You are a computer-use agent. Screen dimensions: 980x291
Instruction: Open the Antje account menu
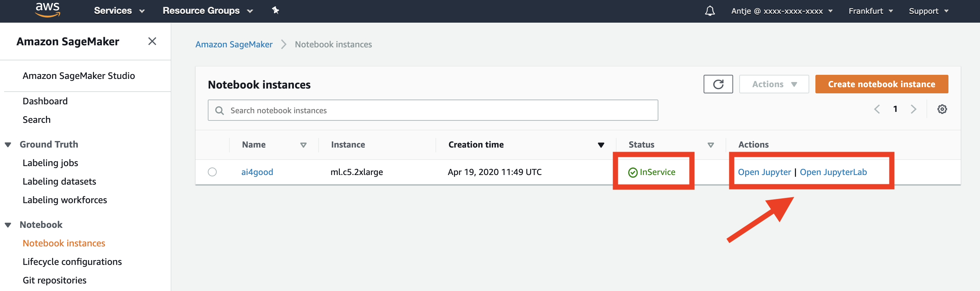782,11
